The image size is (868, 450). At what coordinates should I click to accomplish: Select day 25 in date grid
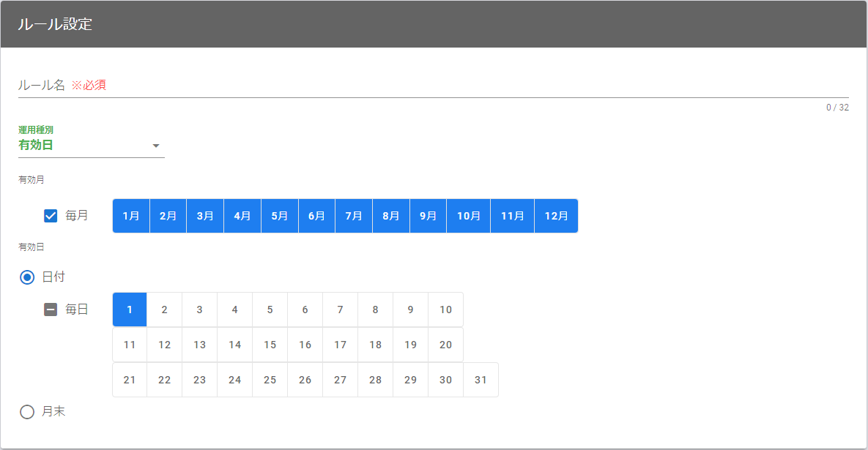[x=270, y=380]
